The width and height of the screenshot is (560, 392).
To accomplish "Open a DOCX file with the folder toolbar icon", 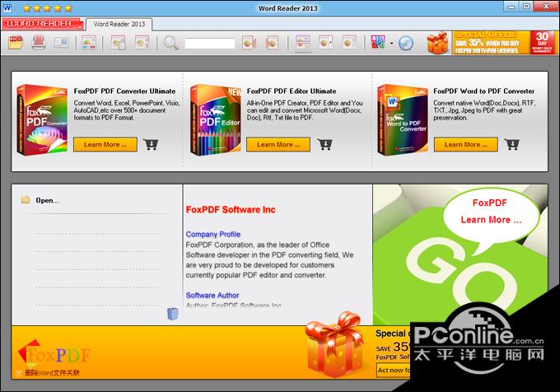I will pos(15,43).
